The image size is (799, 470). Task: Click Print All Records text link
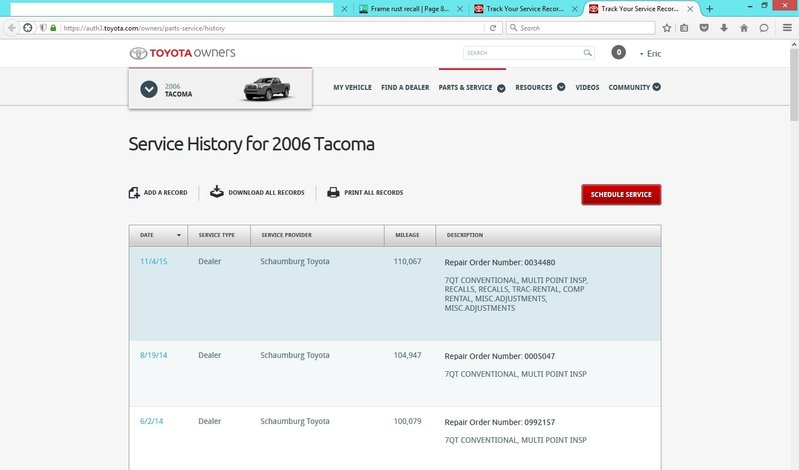tap(374, 193)
